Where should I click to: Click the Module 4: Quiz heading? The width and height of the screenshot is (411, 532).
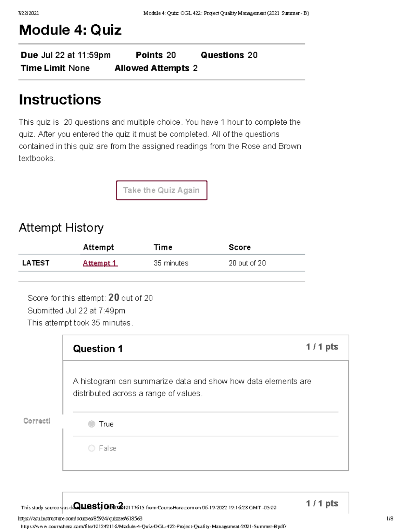[70, 30]
